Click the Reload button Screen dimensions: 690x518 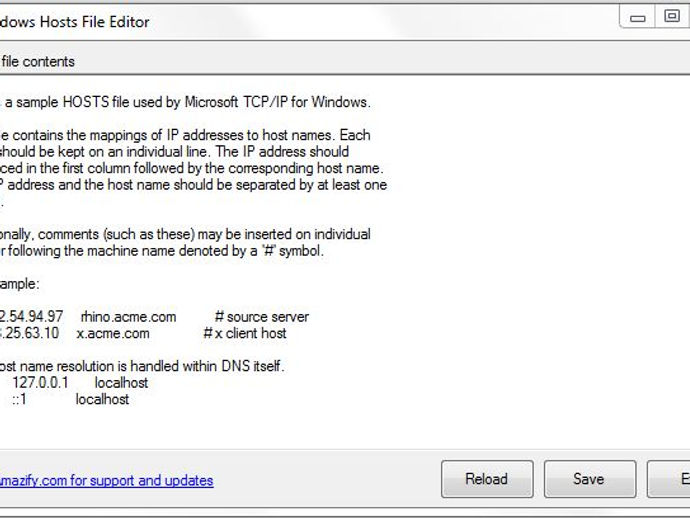point(487,479)
